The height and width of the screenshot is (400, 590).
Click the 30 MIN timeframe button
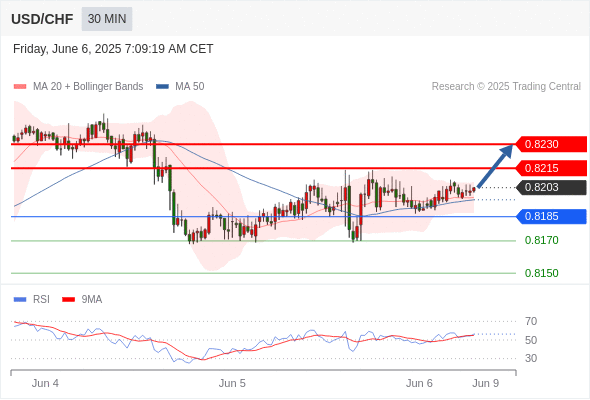point(107,19)
